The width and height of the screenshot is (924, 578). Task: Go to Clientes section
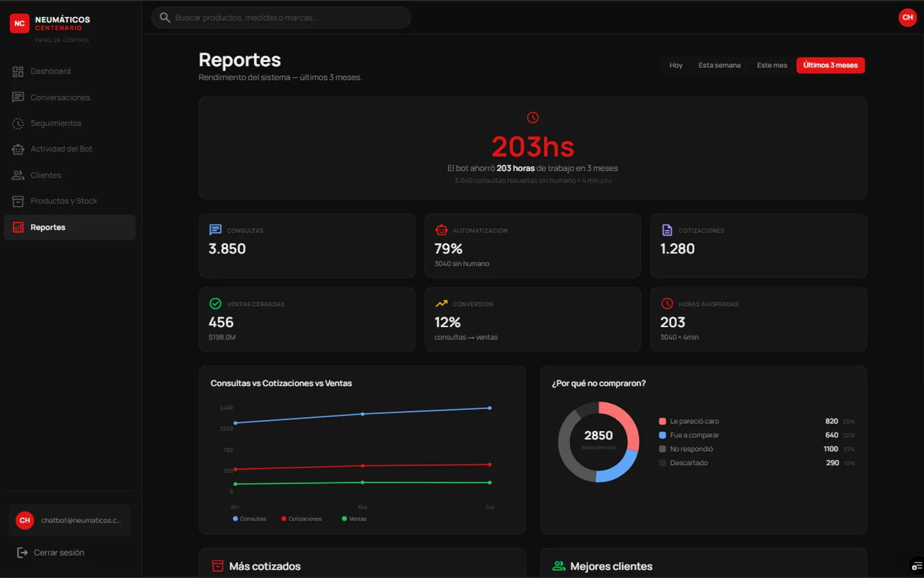69,175
